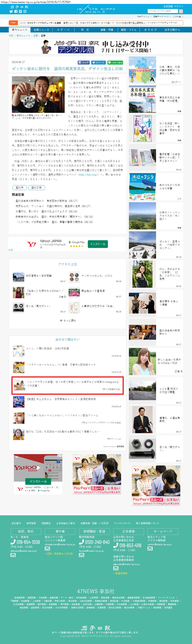Open the 後援申請書 footer link
The height and width of the screenshot is (644, 192).
pos(120,573)
